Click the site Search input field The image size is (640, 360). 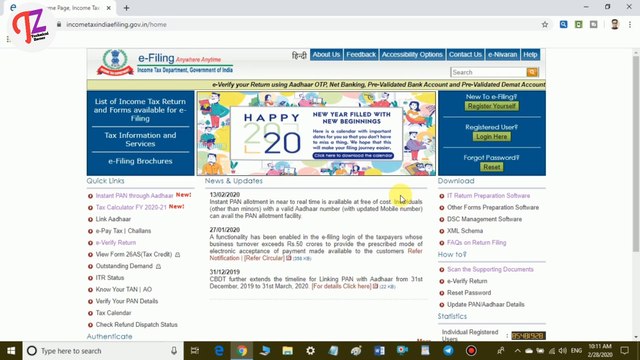489,72
